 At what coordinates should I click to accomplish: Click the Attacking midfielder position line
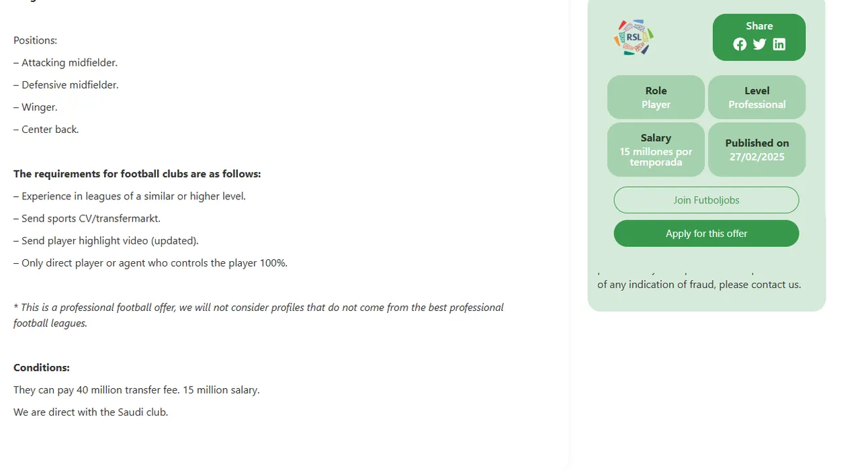[x=66, y=62]
